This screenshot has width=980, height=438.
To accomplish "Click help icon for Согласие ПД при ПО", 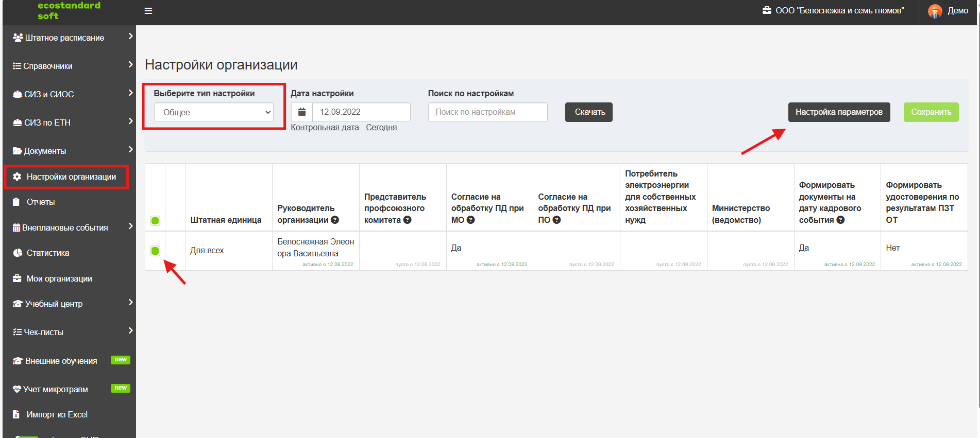I will (x=556, y=220).
